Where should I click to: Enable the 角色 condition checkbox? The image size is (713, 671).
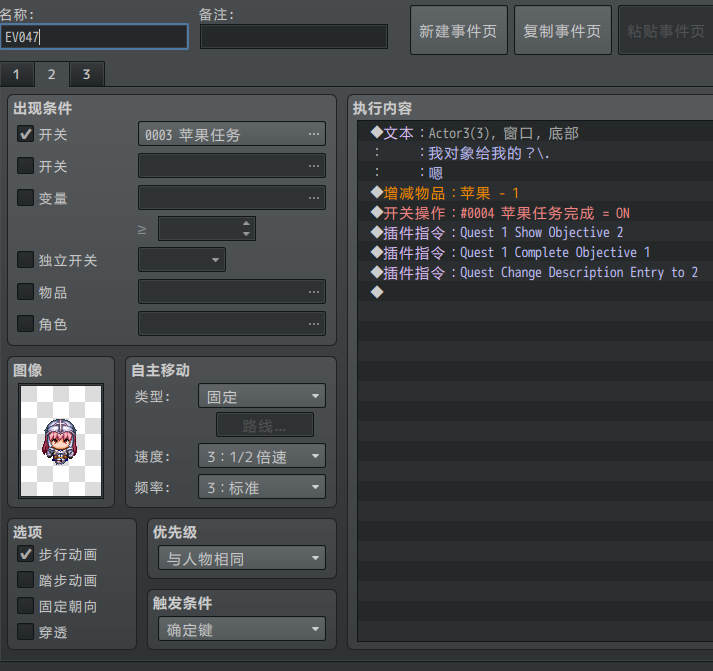[25, 323]
